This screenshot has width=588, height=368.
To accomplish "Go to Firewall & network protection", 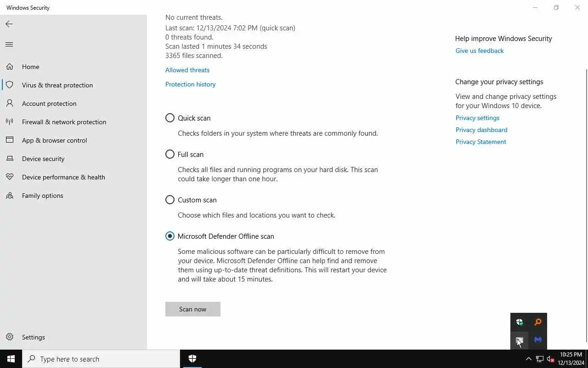I will 73,122.
